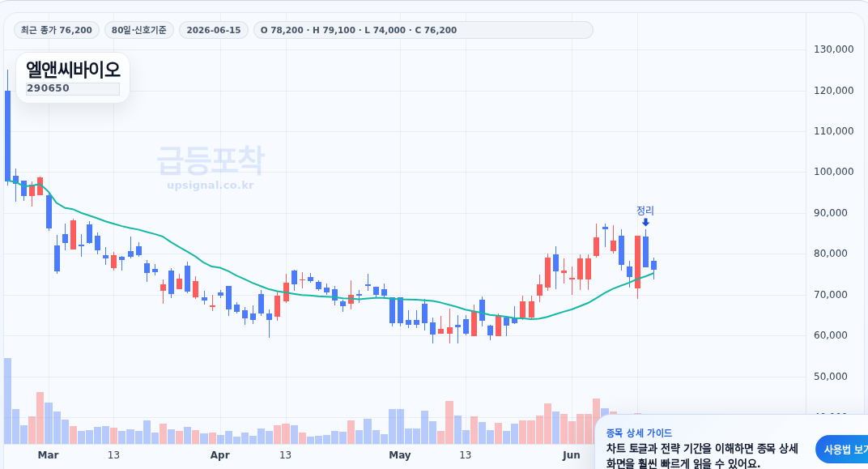Image resolution: width=868 pixels, height=469 pixels.
Task: Click the 엘앤씨바이오 stock name
Action: pyautogui.click(x=73, y=70)
